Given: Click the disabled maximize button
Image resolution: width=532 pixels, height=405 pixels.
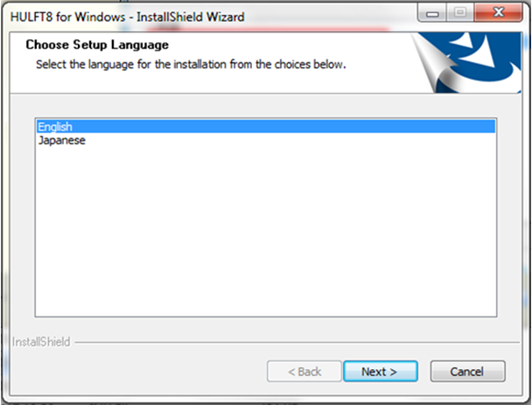Looking at the screenshot, I should 460,13.
